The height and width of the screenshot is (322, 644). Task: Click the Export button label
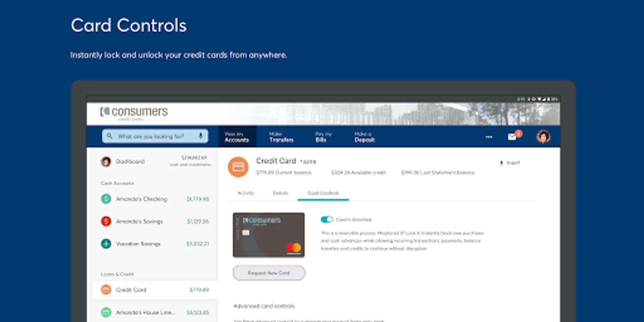[513, 163]
